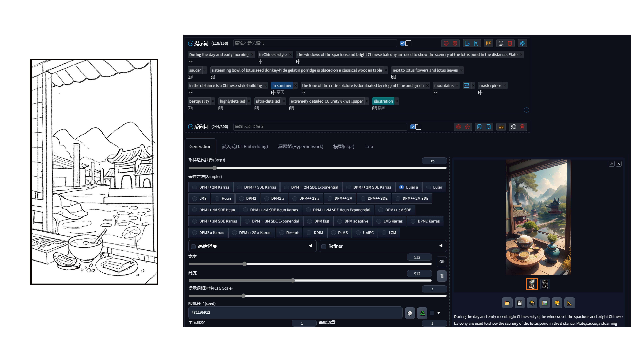The image size is (644, 362).
Task: Open negative prompt history in 反向词 toolbar
Action: click(x=480, y=127)
